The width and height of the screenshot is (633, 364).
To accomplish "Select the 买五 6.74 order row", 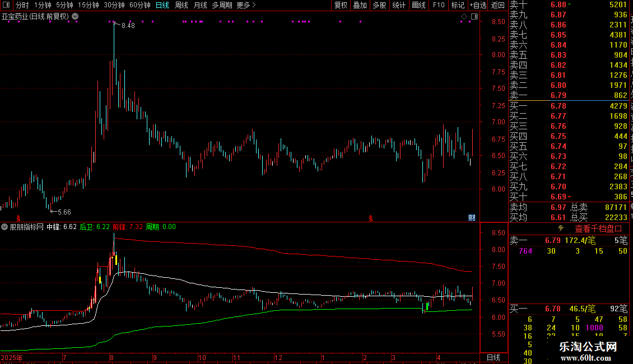I will click(x=569, y=146).
